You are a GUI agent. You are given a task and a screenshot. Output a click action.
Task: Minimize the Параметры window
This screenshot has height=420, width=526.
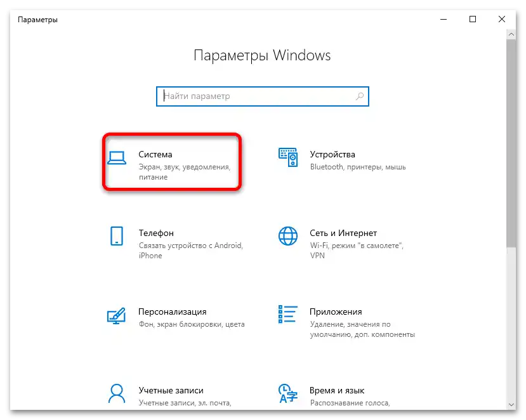point(444,19)
